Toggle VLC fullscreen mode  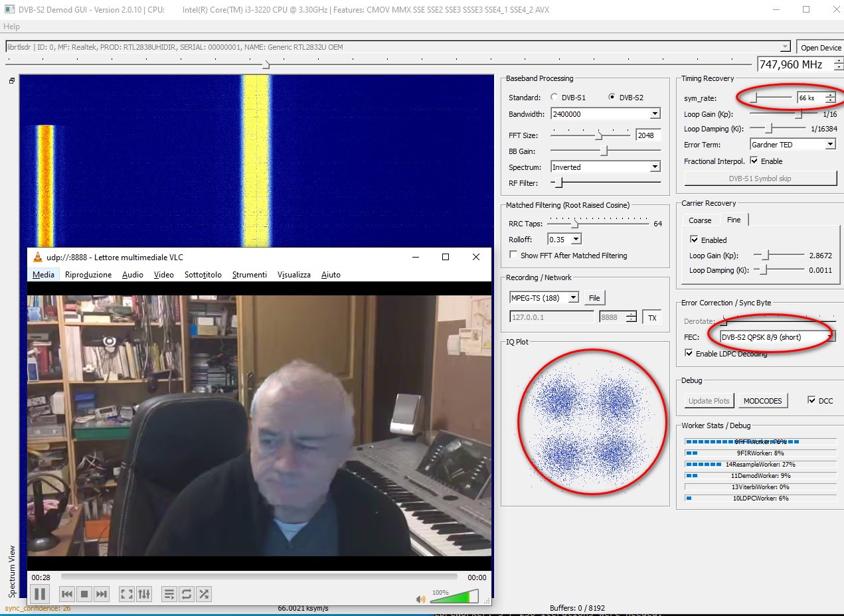pos(127,594)
